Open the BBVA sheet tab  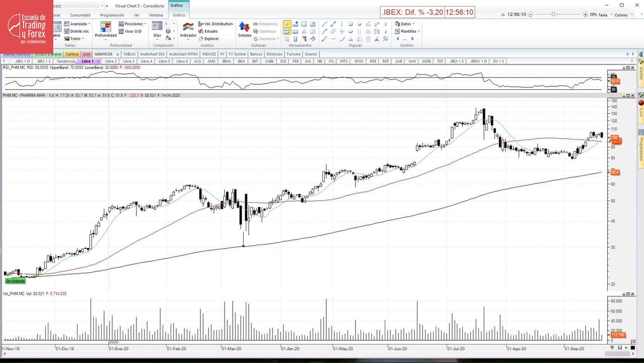point(227,61)
